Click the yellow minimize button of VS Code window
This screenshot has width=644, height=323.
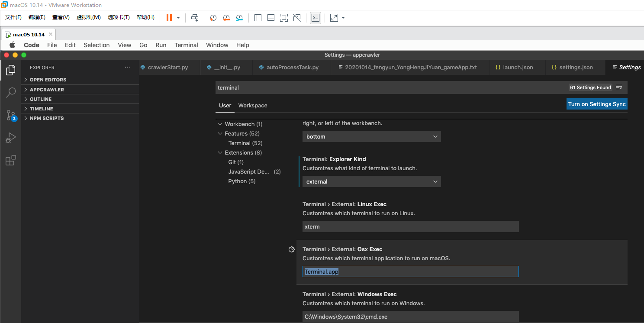[15, 55]
